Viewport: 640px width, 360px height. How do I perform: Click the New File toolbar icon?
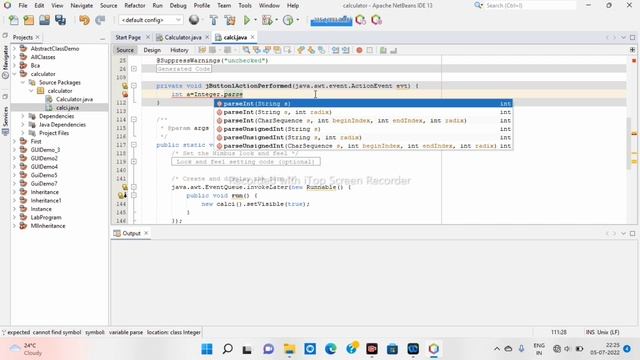point(13,20)
